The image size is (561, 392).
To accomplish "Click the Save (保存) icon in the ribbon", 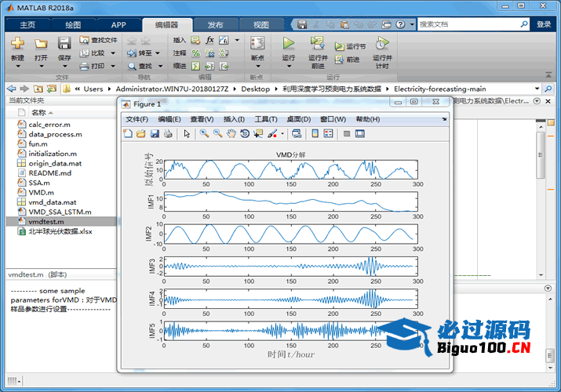I will 64,44.
